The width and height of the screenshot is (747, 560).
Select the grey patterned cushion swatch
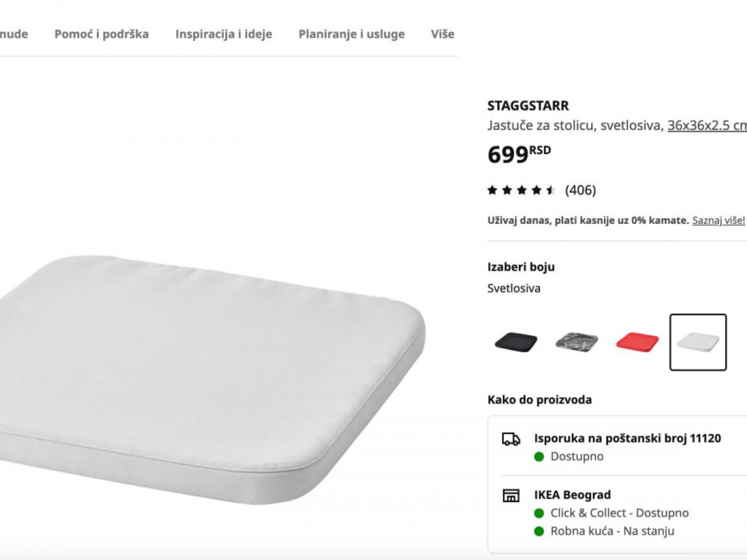coord(577,342)
